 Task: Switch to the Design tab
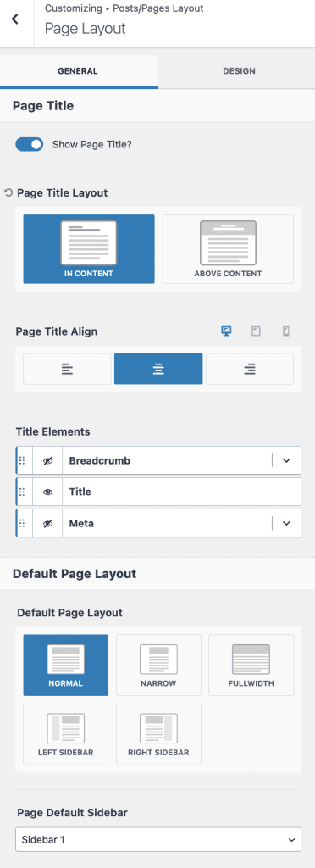[240, 71]
